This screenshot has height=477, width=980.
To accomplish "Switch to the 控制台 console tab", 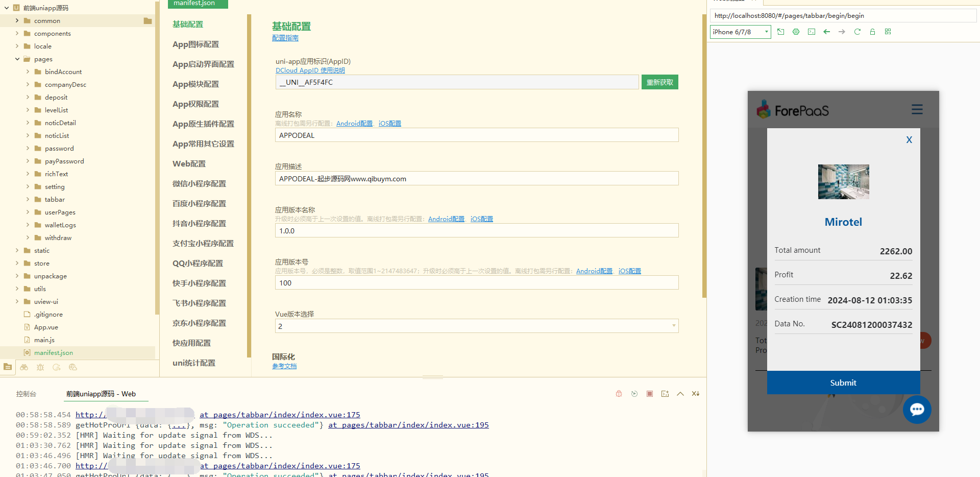I will click(x=26, y=394).
